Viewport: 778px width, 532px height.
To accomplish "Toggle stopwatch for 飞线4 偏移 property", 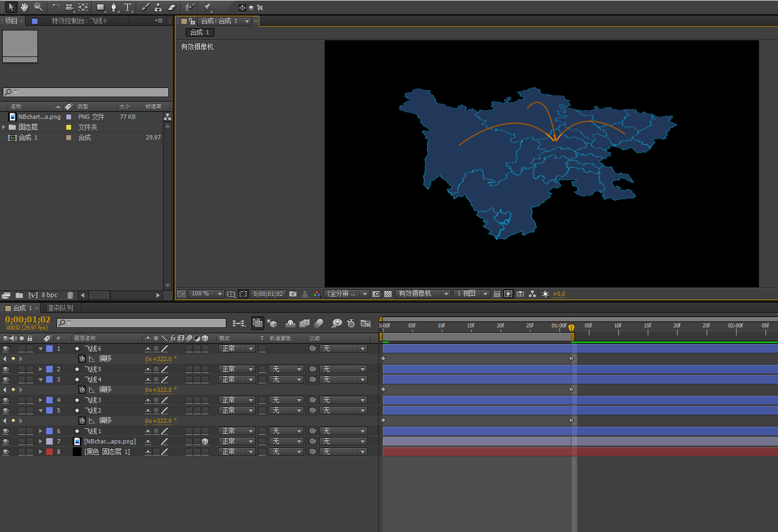I will (x=82, y=390).
